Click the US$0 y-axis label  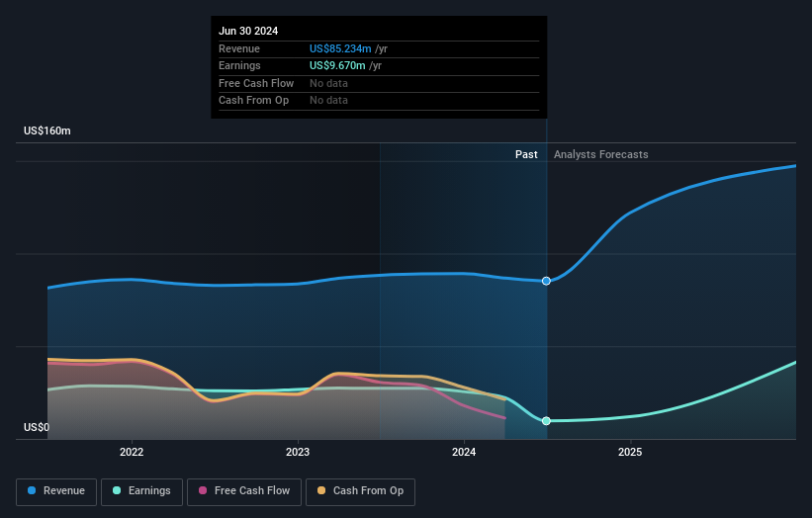pos(37,427)
